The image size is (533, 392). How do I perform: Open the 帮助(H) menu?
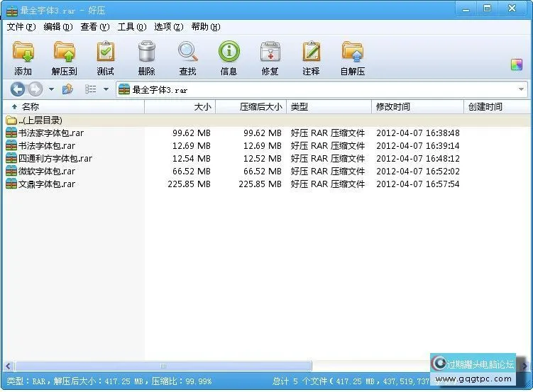coord(206,27)
